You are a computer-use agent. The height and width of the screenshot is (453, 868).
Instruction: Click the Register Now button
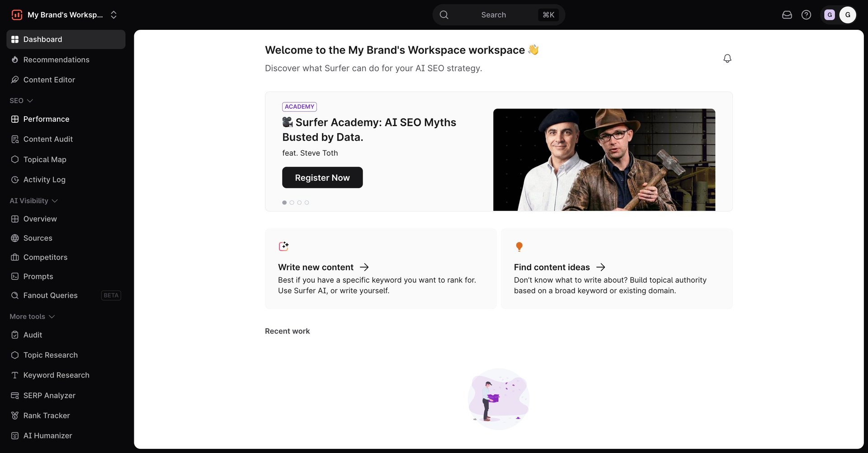(322, 177)
